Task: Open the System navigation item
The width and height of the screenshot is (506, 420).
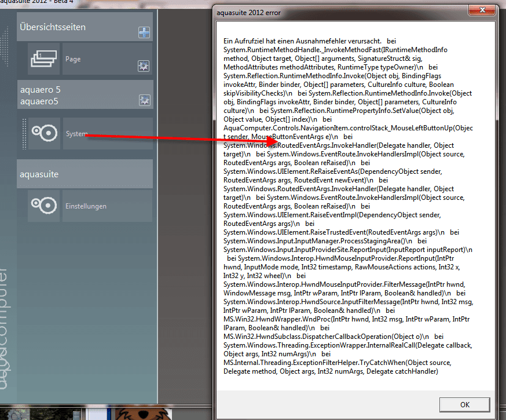Action: 108,133
